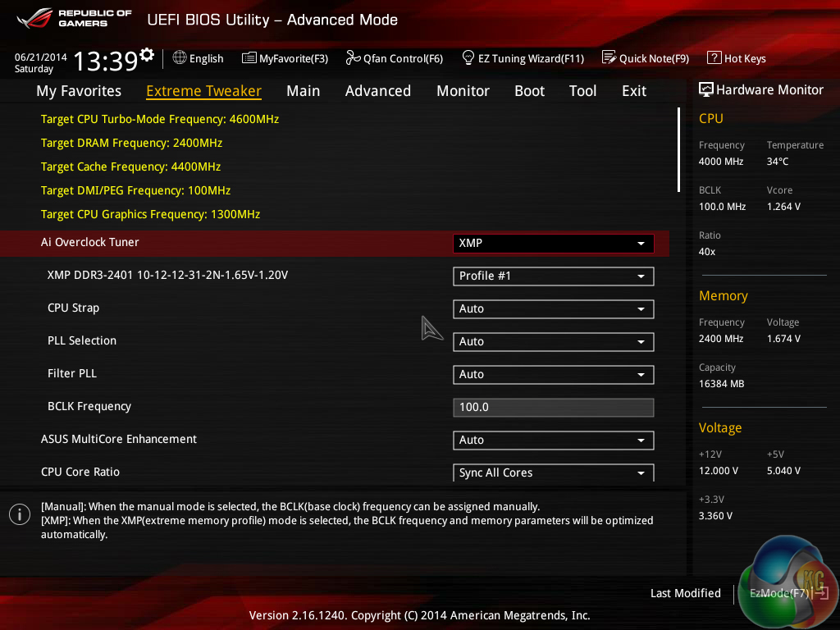Image resolution: width=840 pixels, height=630 pixels.
Task: Click the CPU section heading in Hardware Monitor
Action: coord(711,118)
